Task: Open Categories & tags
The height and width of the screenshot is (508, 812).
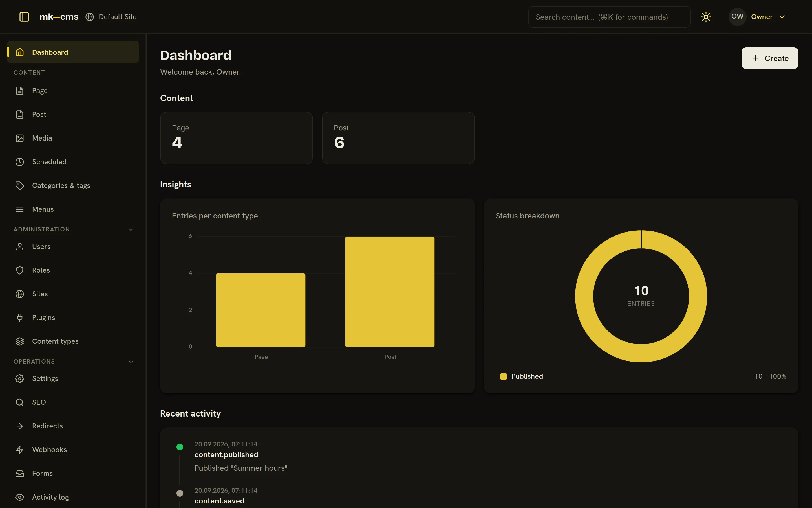Action: [x=73, y=185]
